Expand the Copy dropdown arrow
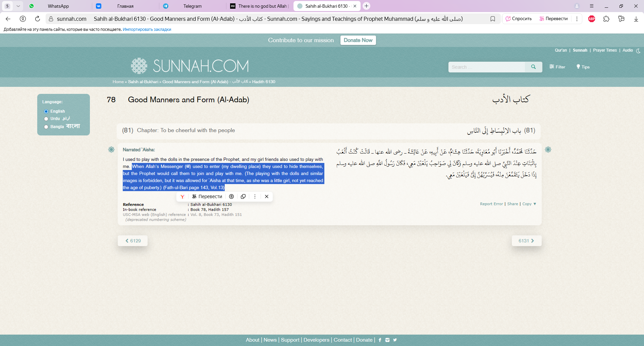 535,204
